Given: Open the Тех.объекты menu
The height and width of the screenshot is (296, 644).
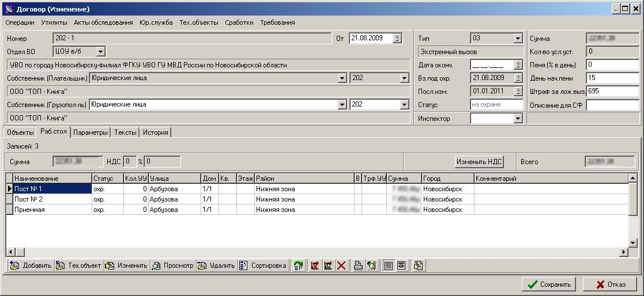Looking at the screenshot, I should tap(199, 22).
